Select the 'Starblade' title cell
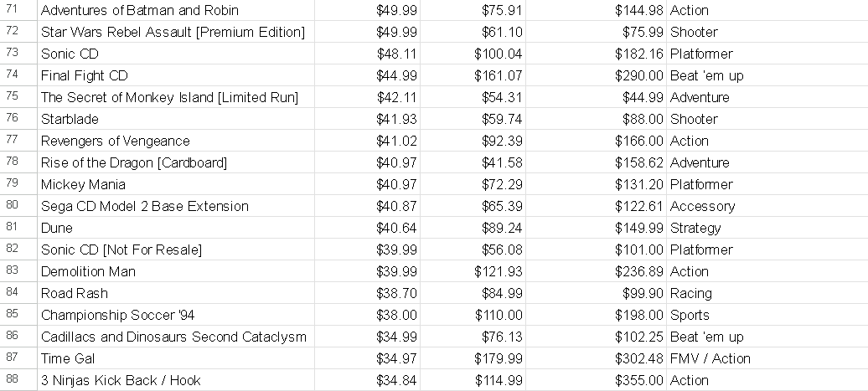Viewport: 868px width, 391px height. (x=70, y=119)
